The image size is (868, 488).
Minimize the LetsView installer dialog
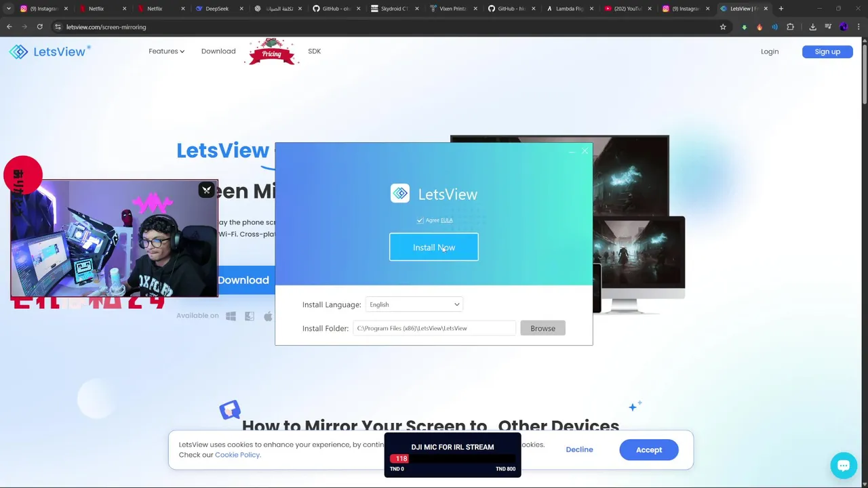572,151
